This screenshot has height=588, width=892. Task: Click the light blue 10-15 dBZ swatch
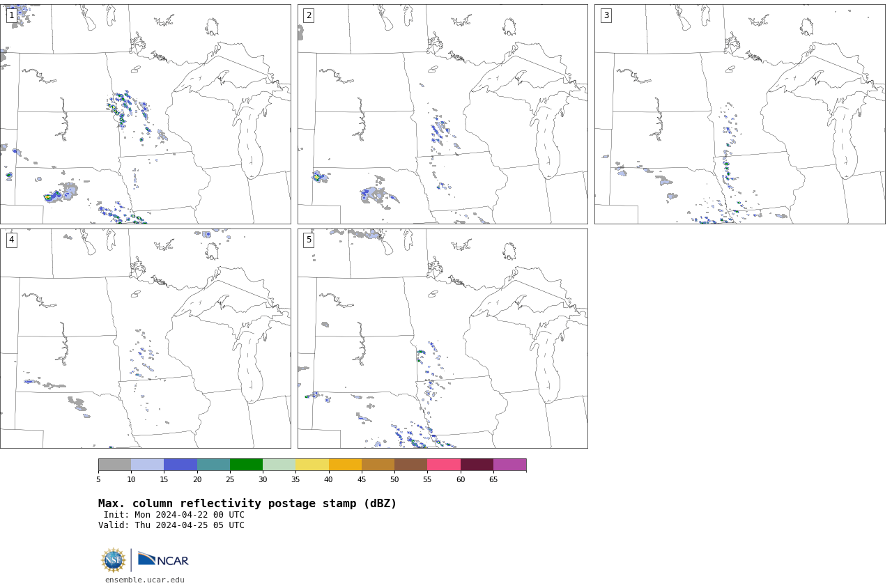pos(147,465)
